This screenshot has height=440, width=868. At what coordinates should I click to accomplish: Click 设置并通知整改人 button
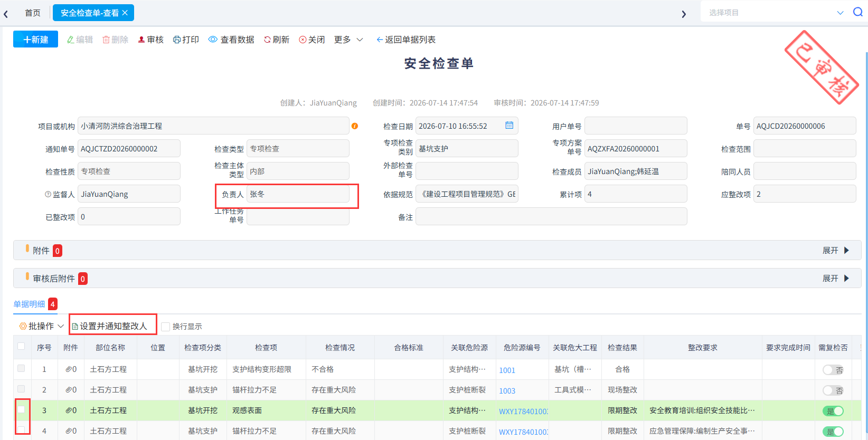[x=109, y=326]
